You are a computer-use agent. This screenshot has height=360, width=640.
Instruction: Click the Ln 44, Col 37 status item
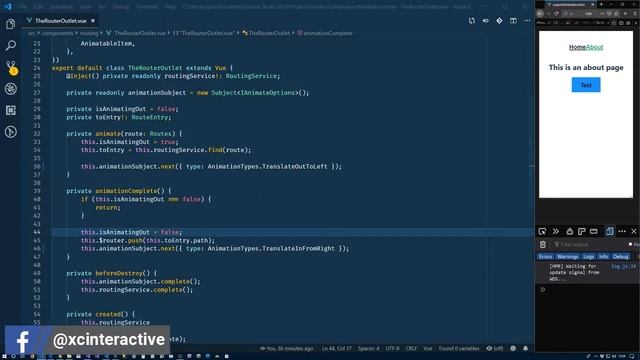tap(337, 349)
